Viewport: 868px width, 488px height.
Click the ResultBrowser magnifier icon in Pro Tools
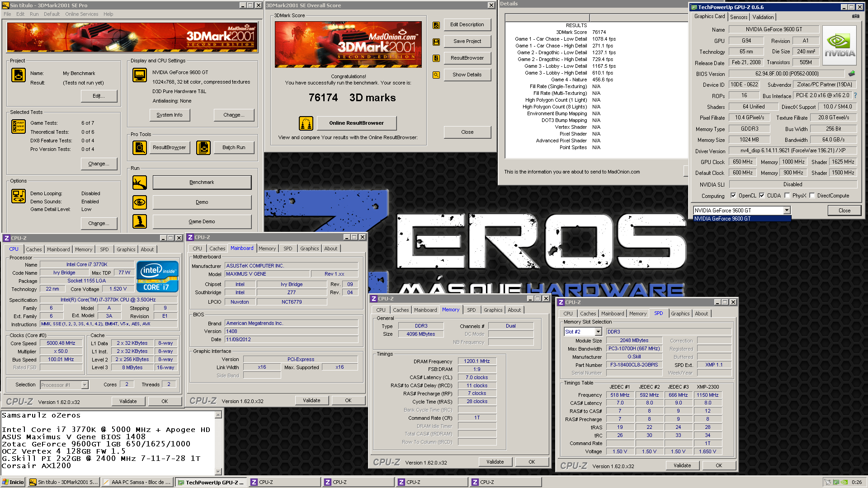pos(140,148)
